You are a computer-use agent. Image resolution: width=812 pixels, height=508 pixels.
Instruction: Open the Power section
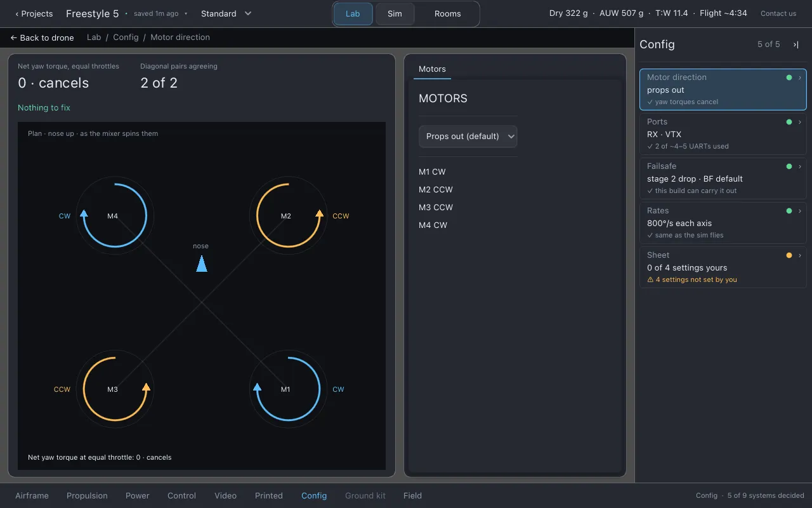click(x=138, y=495)
